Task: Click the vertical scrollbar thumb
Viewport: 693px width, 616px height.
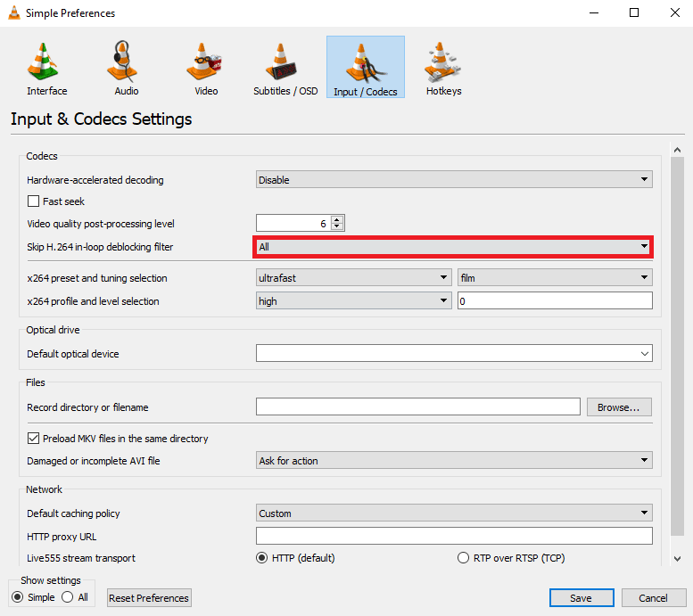Action: pyautogui.click(x=677, y=346)
